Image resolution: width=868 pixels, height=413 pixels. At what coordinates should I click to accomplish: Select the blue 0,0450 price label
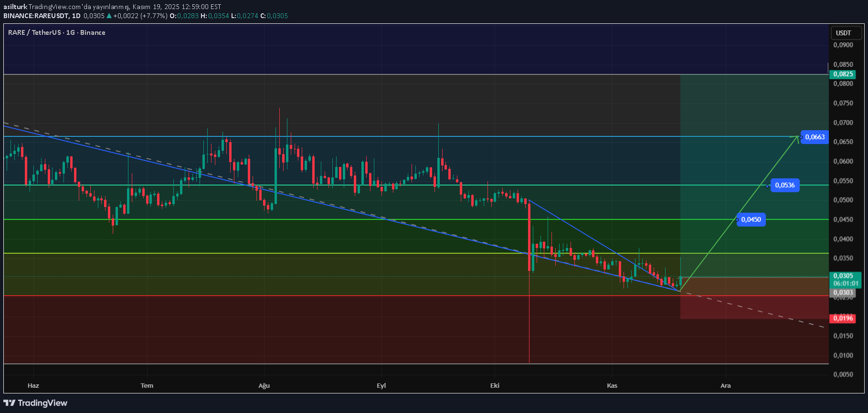751,220
